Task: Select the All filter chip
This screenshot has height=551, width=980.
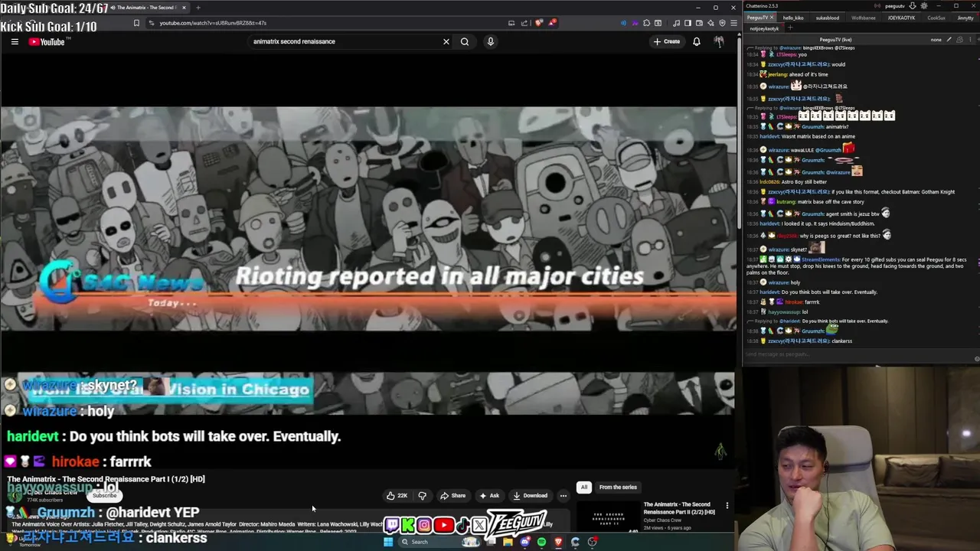Action: click(584, 487)
